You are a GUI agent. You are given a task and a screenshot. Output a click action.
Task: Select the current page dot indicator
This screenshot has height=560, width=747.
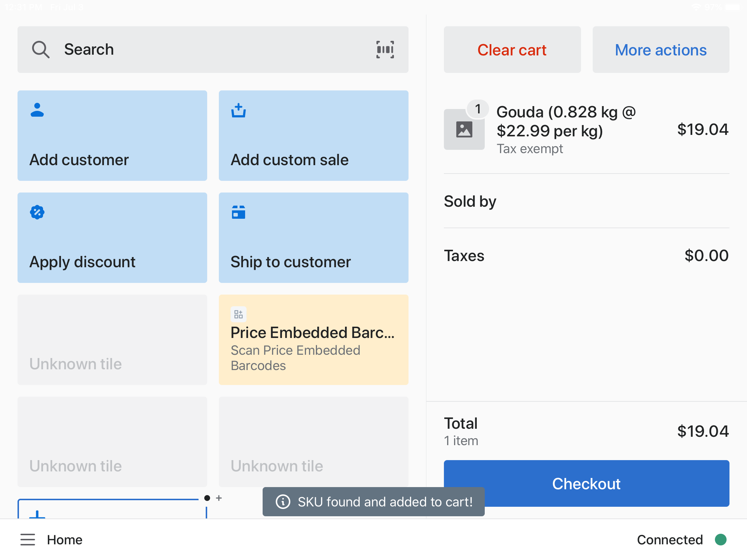coord(207,498)
